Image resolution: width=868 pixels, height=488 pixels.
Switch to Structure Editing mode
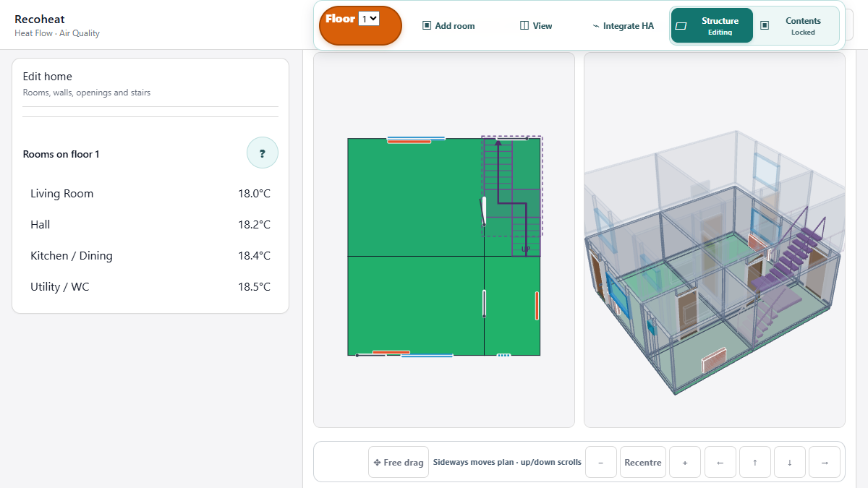pyautogui.click(x=712, y=26)
